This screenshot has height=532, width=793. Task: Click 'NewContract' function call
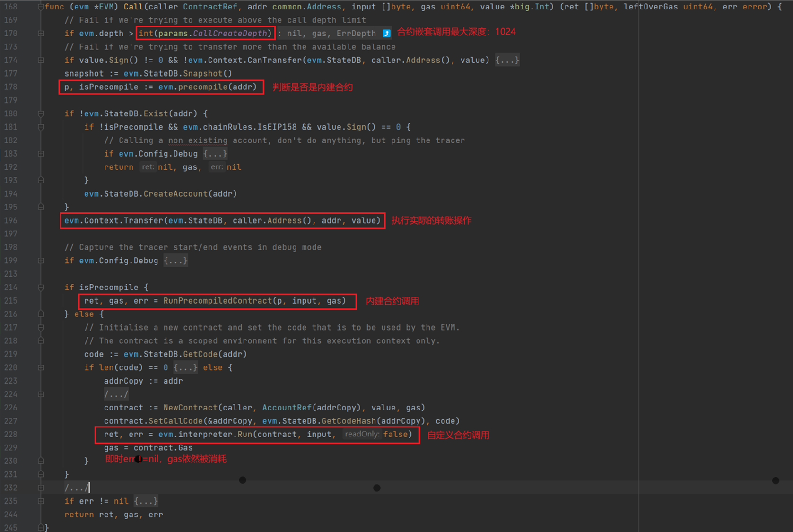pyautogui.click(x=191, y=408)
